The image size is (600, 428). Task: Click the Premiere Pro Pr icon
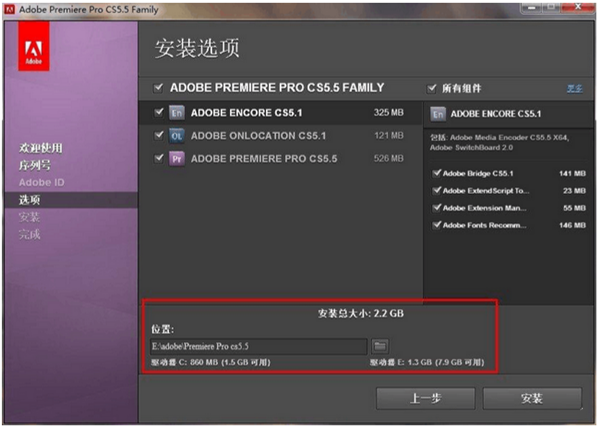coord(177,158)
